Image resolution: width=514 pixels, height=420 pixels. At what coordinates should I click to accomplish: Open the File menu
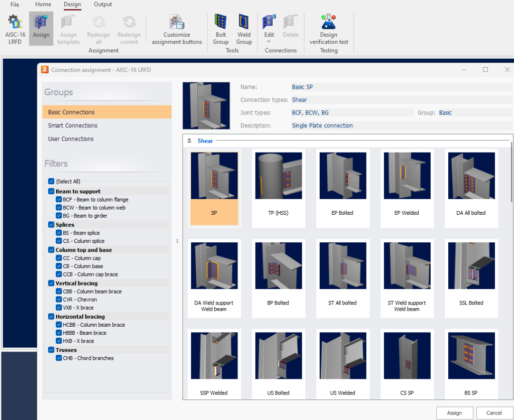click(15, 5)
